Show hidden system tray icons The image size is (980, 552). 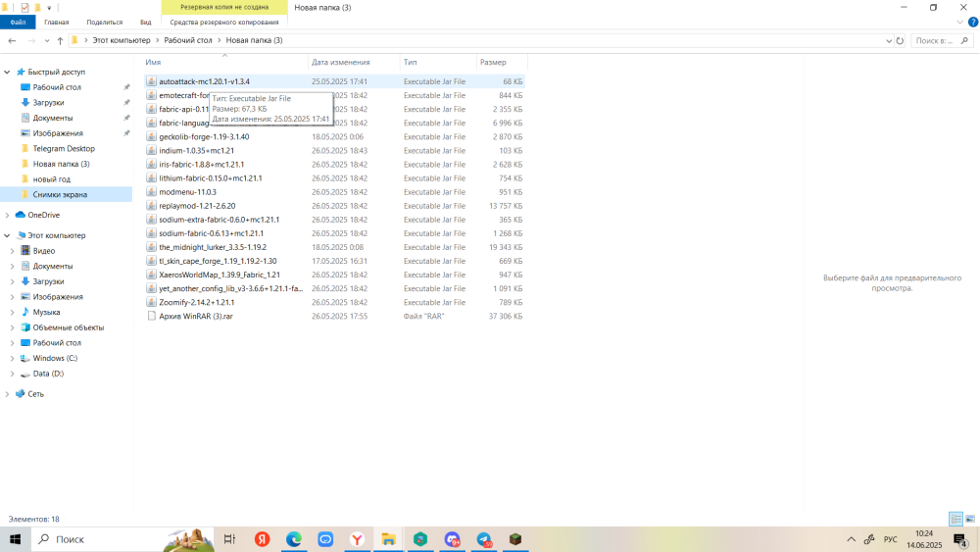[x=851, y=539]
